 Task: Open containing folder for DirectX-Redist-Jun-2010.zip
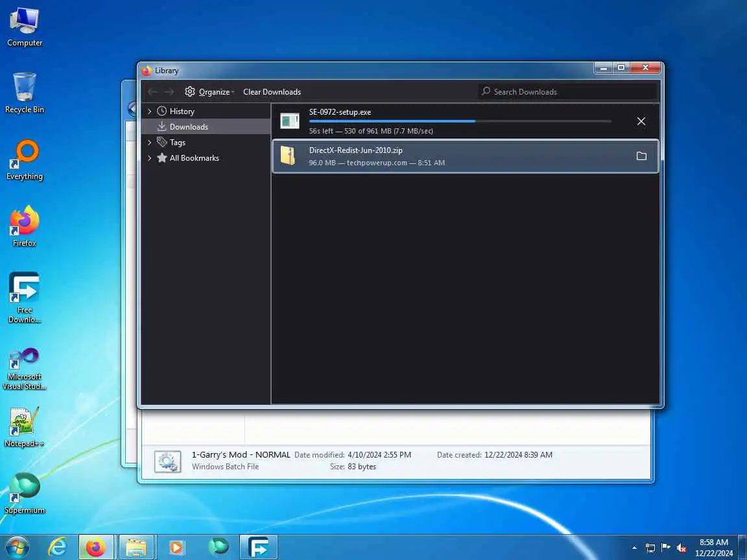(641, 156)
